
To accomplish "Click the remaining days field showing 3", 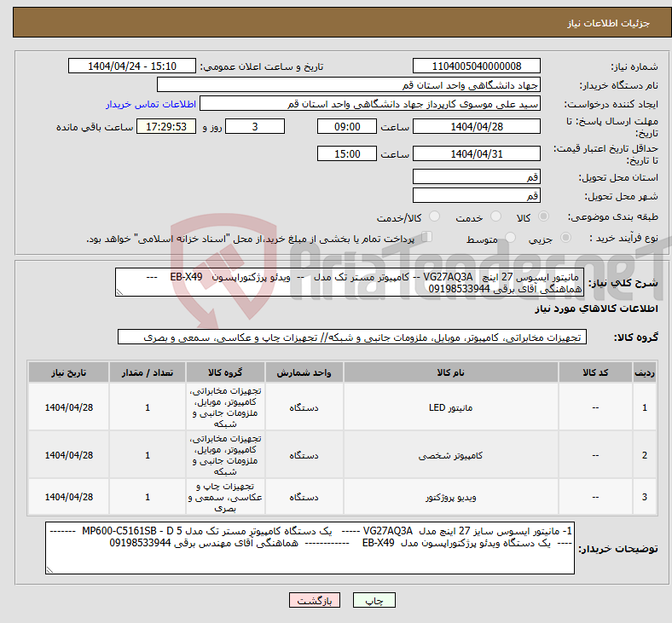I will pos(255,126).
